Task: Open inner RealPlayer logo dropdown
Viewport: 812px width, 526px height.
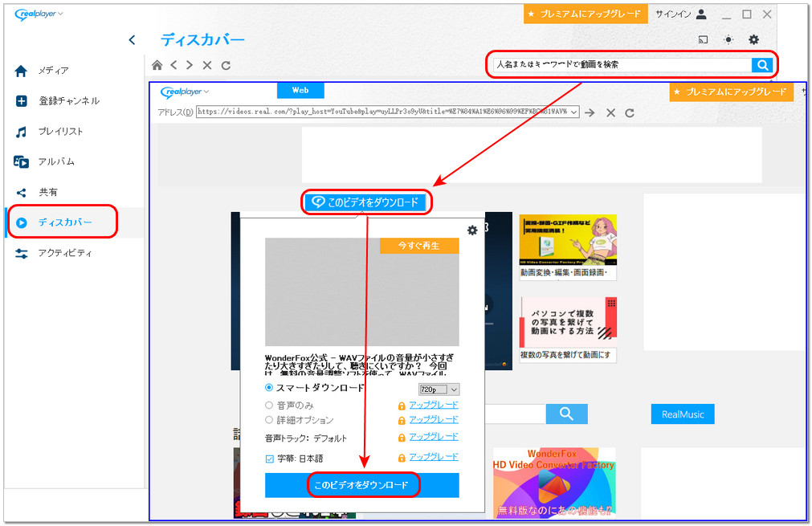Action: click(x=185, y=92)
